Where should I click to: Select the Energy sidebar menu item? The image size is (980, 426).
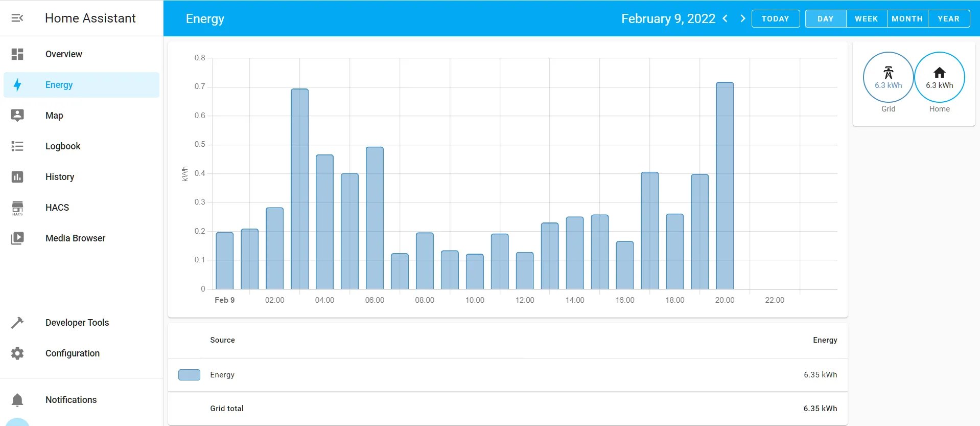click(82, 85)
